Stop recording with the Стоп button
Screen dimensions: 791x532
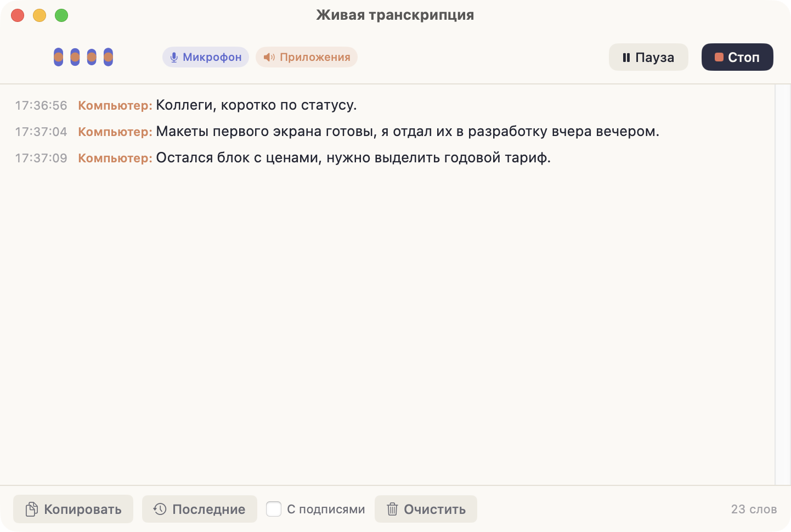point(737,57)
